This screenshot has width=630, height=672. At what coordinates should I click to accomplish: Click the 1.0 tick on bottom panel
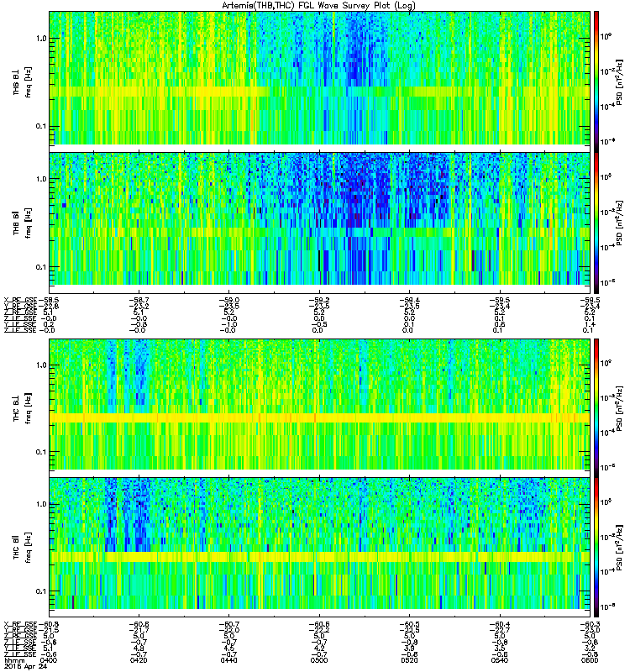click(x=41, y=504)
